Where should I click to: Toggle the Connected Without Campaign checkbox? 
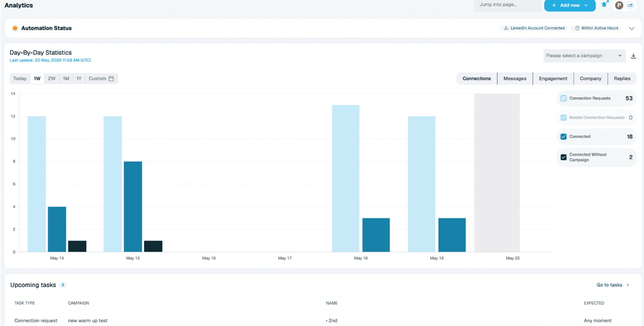[563, 157]
